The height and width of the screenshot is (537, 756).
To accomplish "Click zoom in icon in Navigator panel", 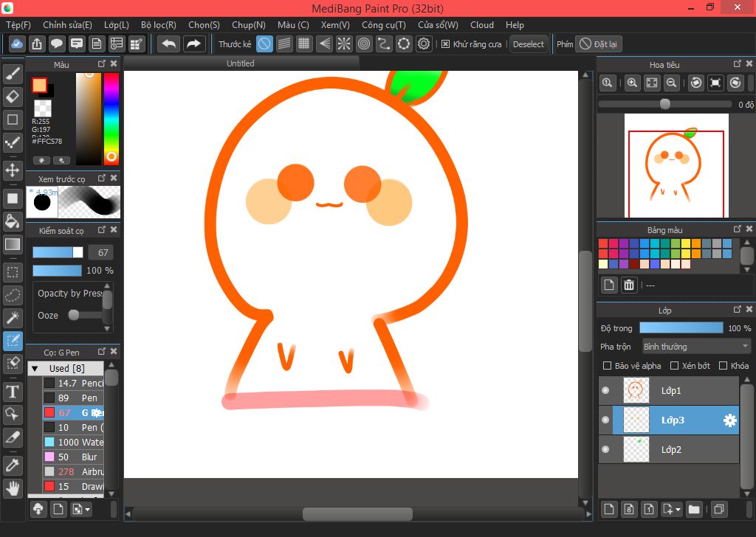I will (632, 83).
